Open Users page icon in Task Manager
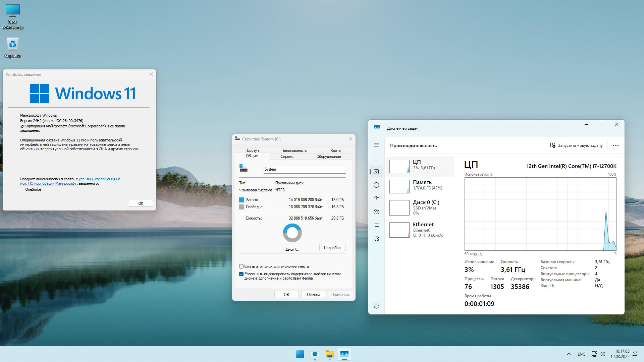 coord(376,212)
